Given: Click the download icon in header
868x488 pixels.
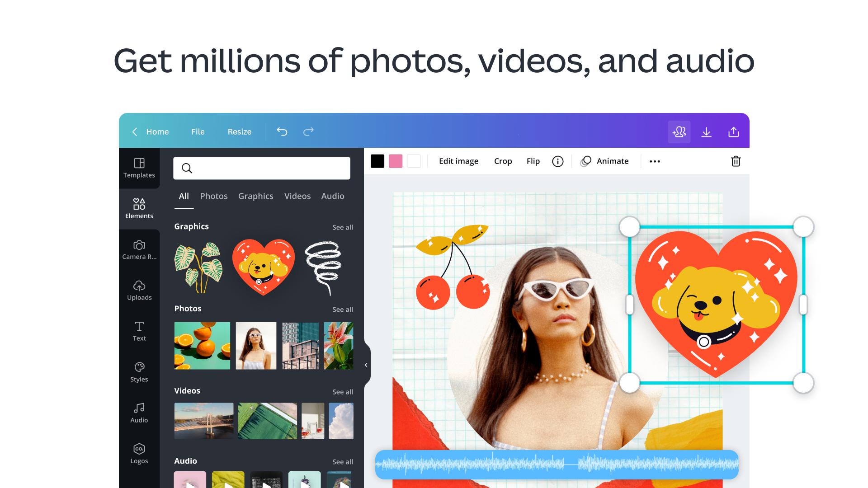Looking at the screenshot, I should 706,132.
